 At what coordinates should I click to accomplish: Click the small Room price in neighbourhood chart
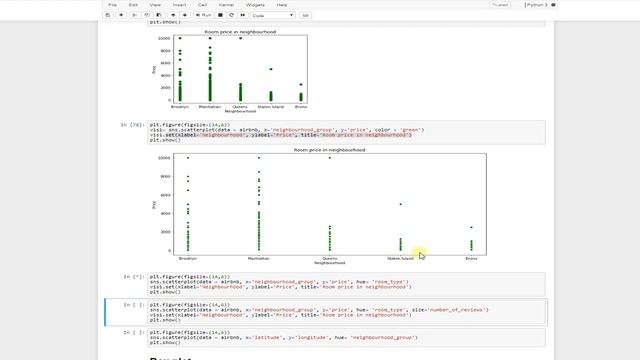point(231,71)
